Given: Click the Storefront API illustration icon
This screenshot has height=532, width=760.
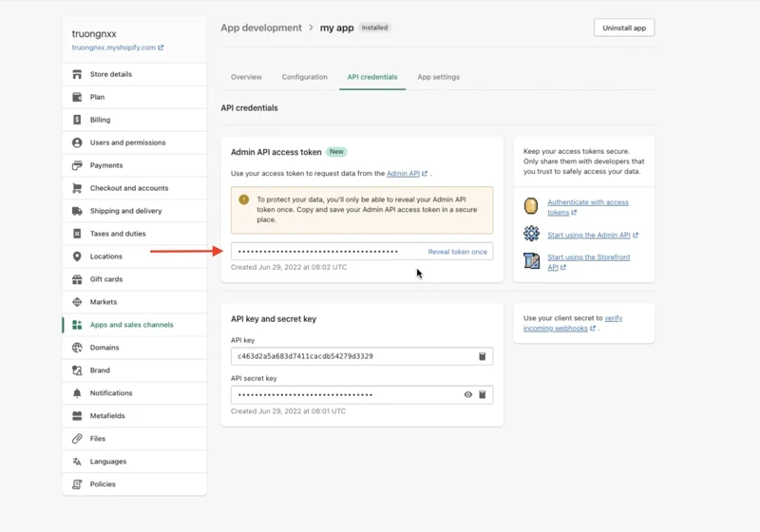Looking at the screenshot, I should pos(531,260).
